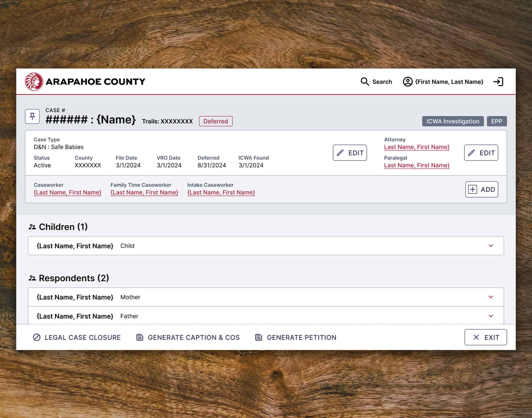
Task: Open the Intake Caseworker name link
Action: 221,193
